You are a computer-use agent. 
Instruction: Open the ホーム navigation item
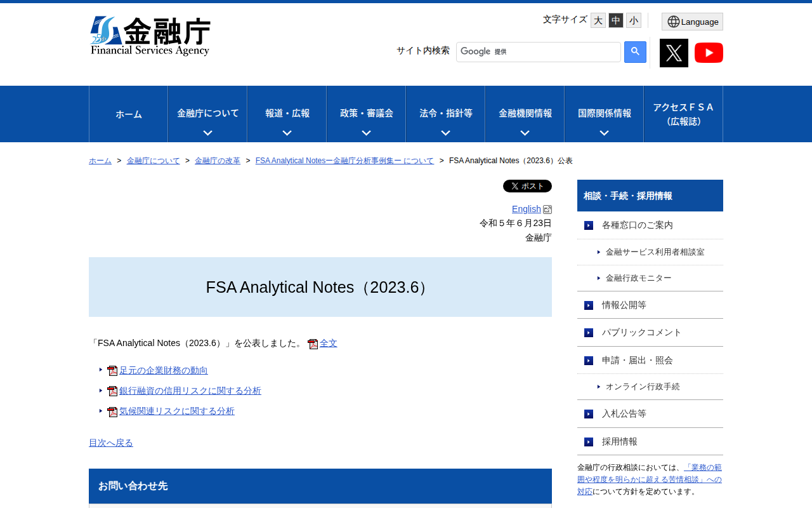tap(129, 114)
